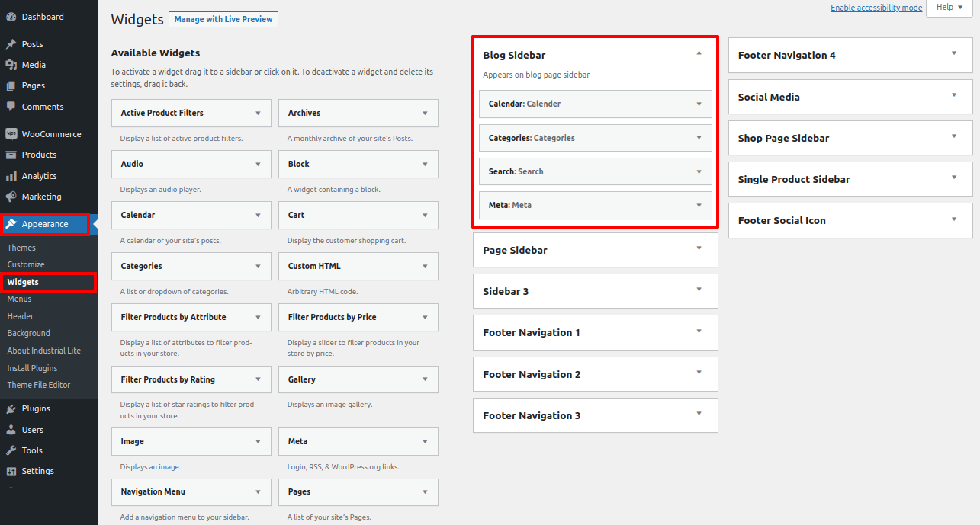Open the Help dropdown tab
The height and width of the screenshot is (525, 980).
point(949,8)
